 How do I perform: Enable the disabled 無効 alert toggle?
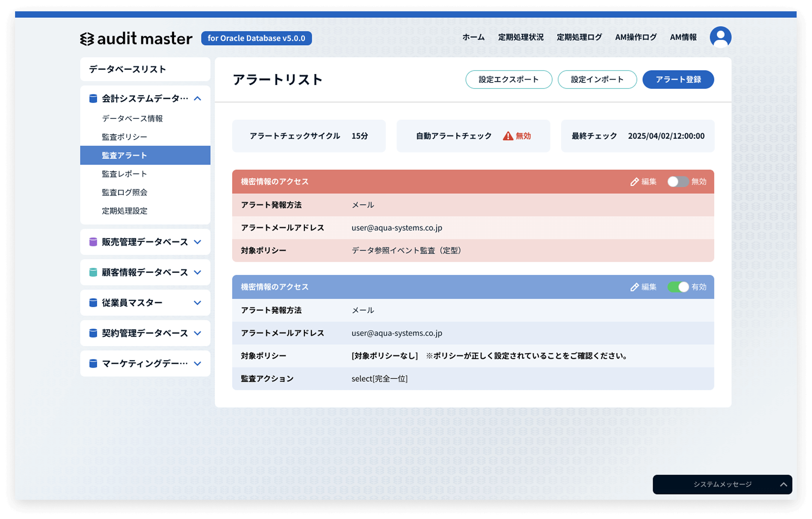click(x=677, y=182)
